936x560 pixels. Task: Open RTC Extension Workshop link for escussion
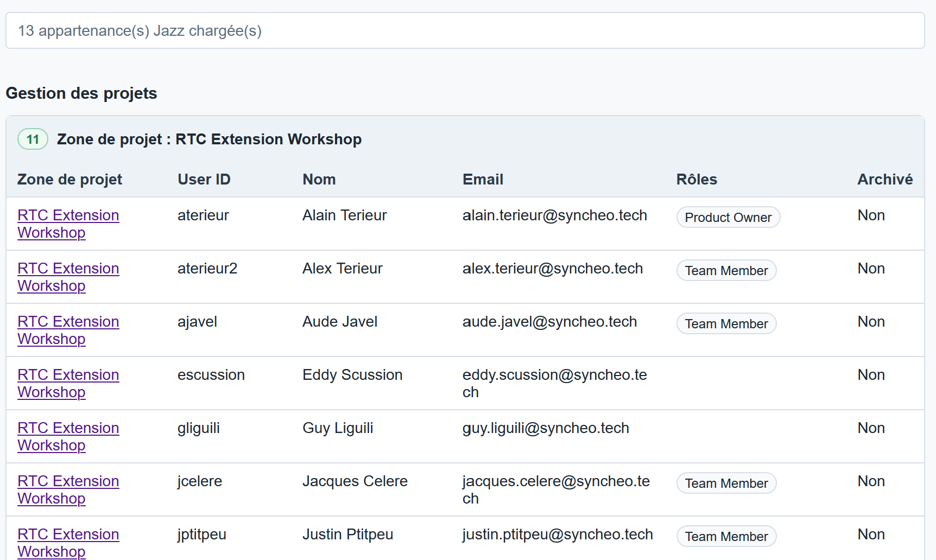point(68,383)
